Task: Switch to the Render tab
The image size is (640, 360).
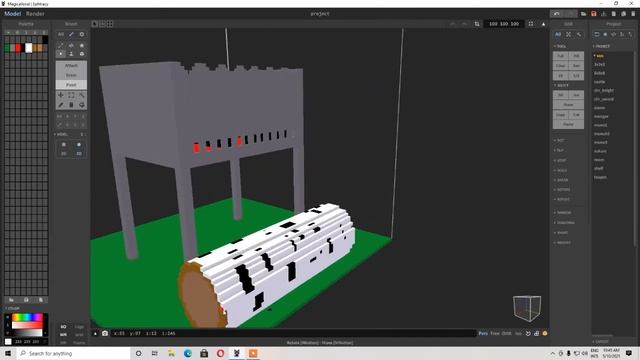Action: coord(35,14)
